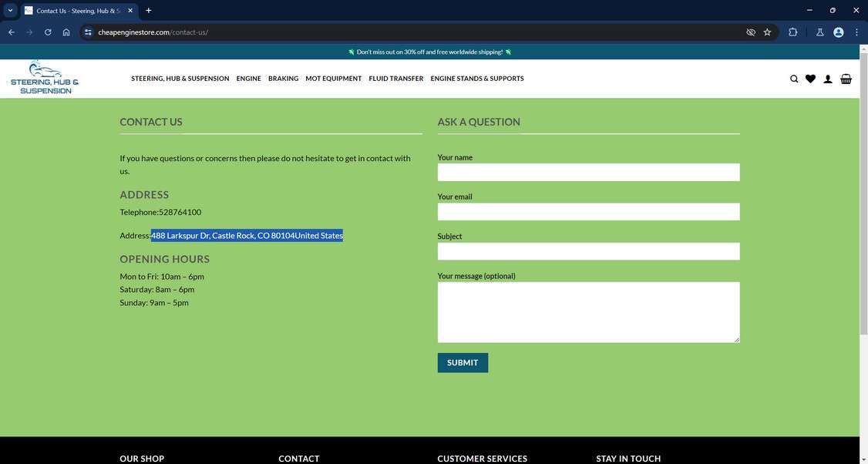Select the Contact Us browser tab
This screenshot has height=464, width=868.
pyautogui.click(x=73, y=11)
